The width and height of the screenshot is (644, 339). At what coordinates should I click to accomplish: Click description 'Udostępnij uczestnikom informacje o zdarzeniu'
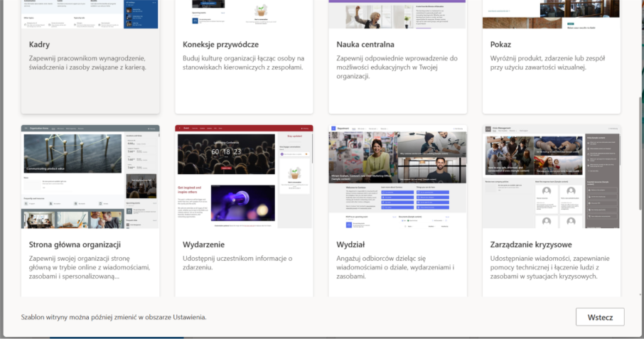pyautogui.click(x=237, y=263)
